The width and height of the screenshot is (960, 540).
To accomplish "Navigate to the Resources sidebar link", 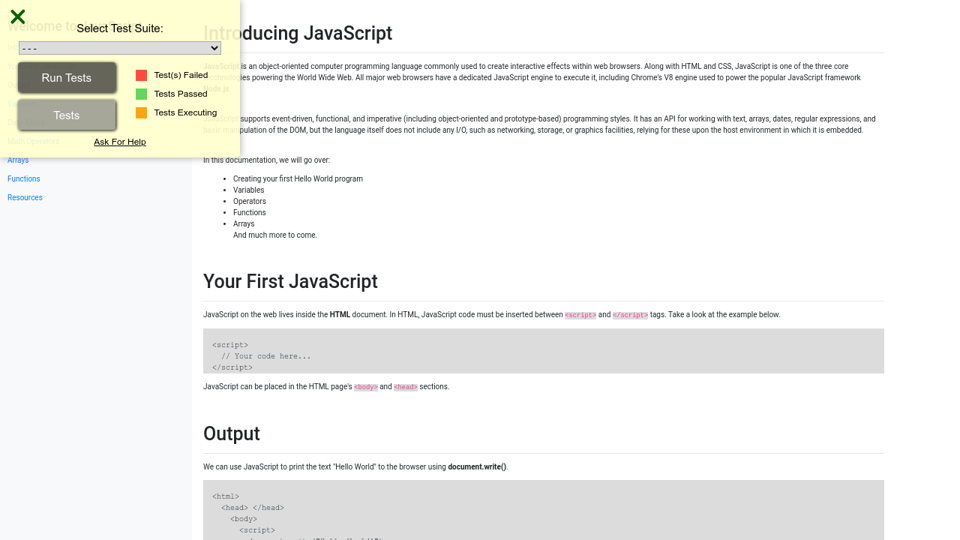I will click(25, 198).
